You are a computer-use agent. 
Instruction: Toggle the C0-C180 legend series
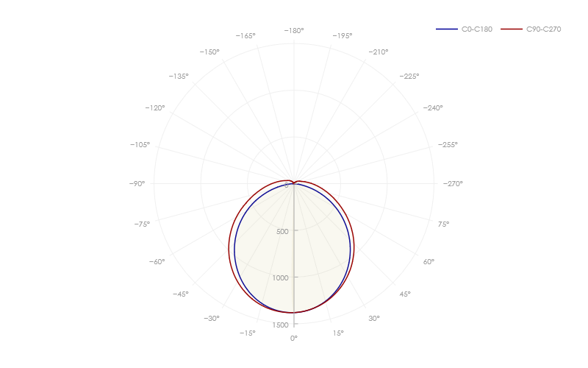464,29
